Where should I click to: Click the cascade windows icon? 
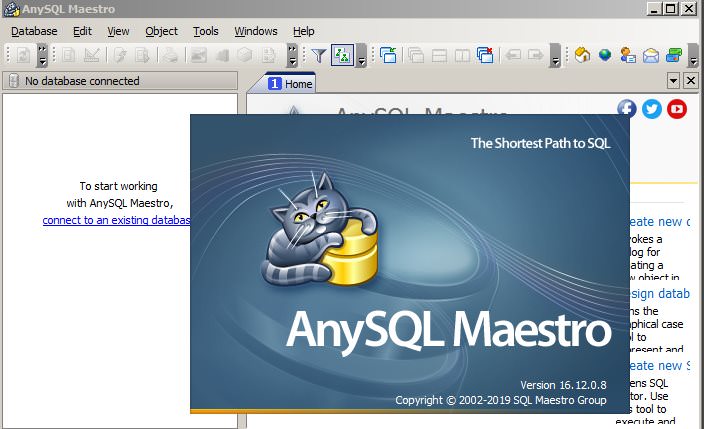click(416, 55)
